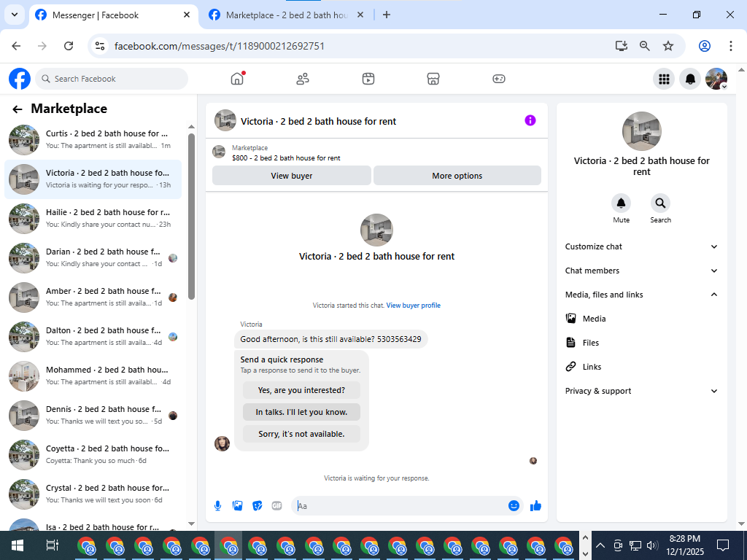Open the account profile picture menu
747x560 pixels.
716,79
